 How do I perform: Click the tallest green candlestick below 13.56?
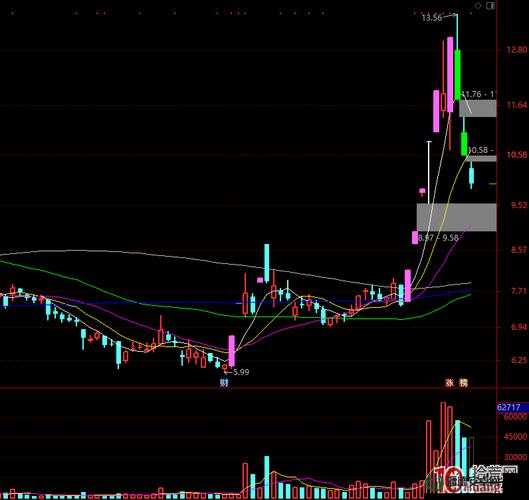click(457, 74)
